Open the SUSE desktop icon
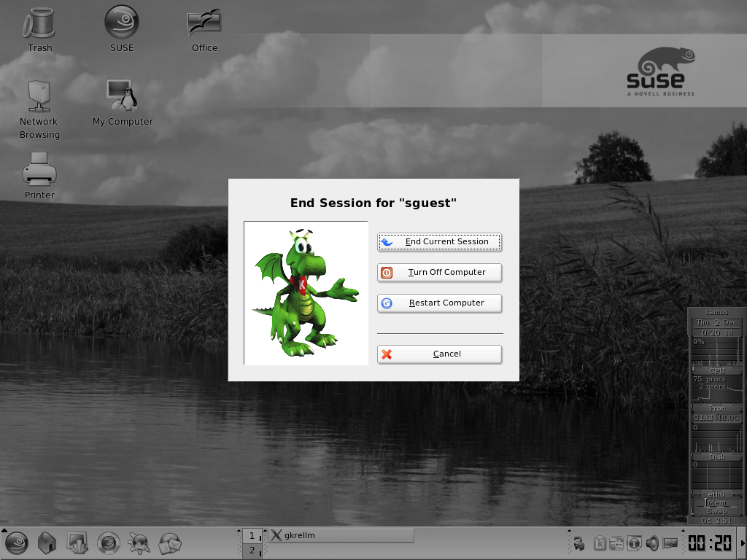 (x=122, y=29)
